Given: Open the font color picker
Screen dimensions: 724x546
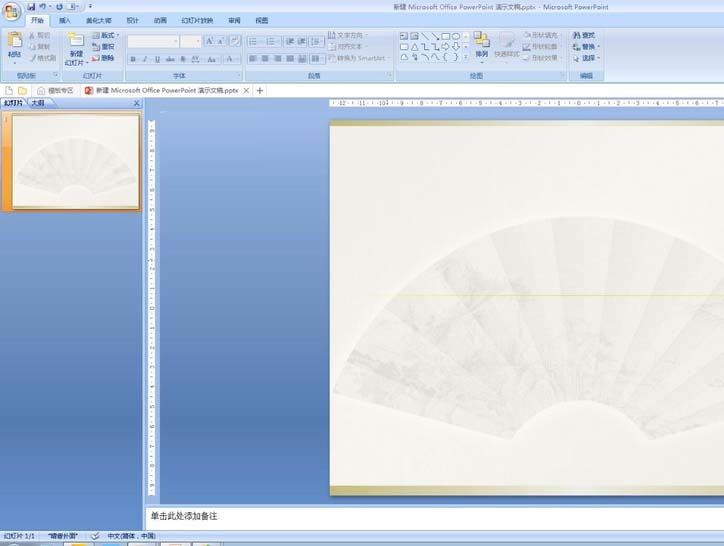Looking at the screenshot, I should [231, 59].
